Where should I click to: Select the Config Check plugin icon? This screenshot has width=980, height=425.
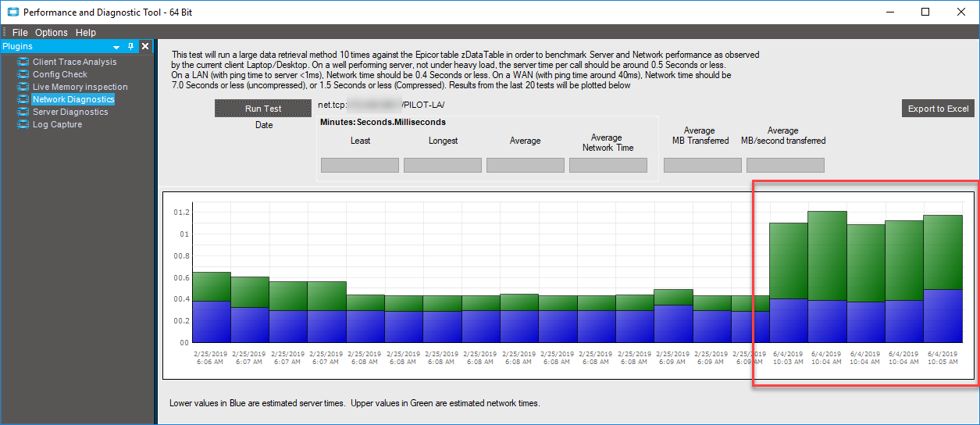coord(23,74)
